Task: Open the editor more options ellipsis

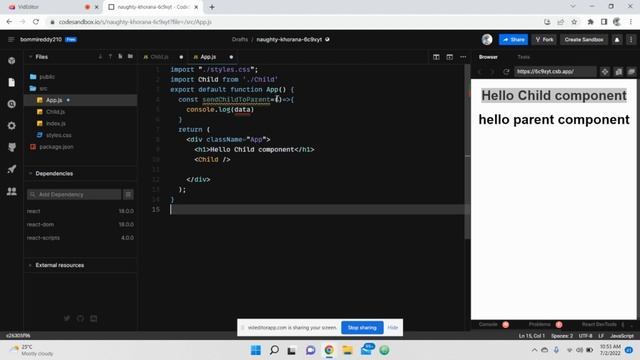Action: [463, 57]
